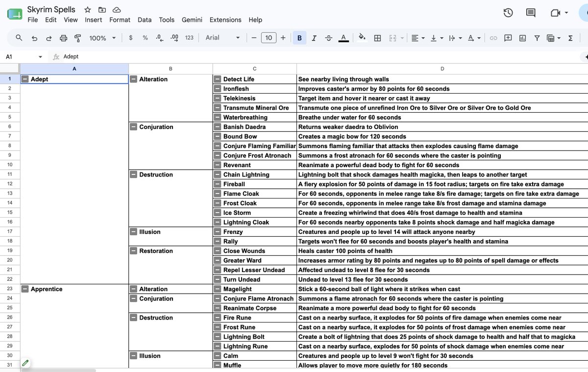Collapse Illusion group in row 17
The width and height of the screenshot is (588, 372).
[133, 232]
